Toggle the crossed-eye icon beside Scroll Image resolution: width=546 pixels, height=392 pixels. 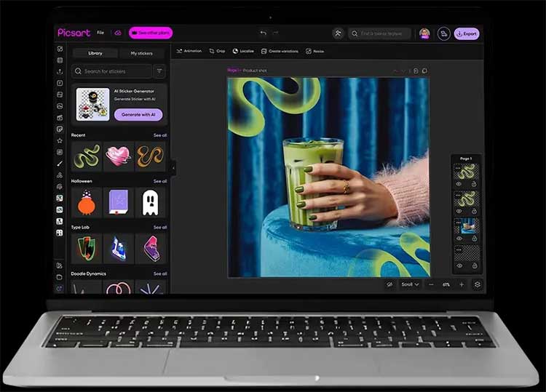coord(389,284)
